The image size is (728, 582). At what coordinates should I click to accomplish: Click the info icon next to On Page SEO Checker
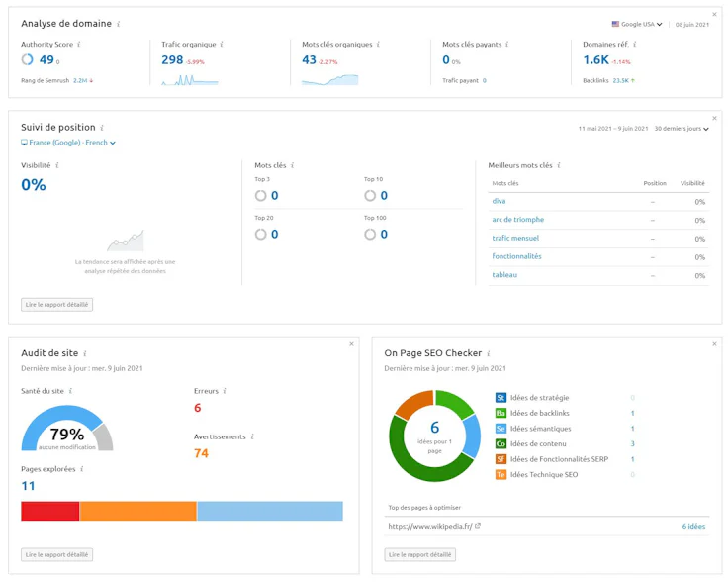[x=489, y=353]
